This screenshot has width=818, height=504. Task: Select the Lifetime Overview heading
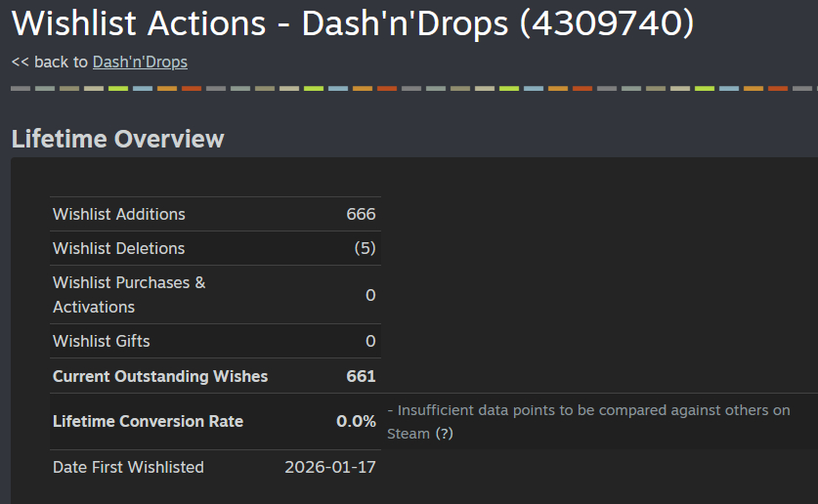[117, 139]
